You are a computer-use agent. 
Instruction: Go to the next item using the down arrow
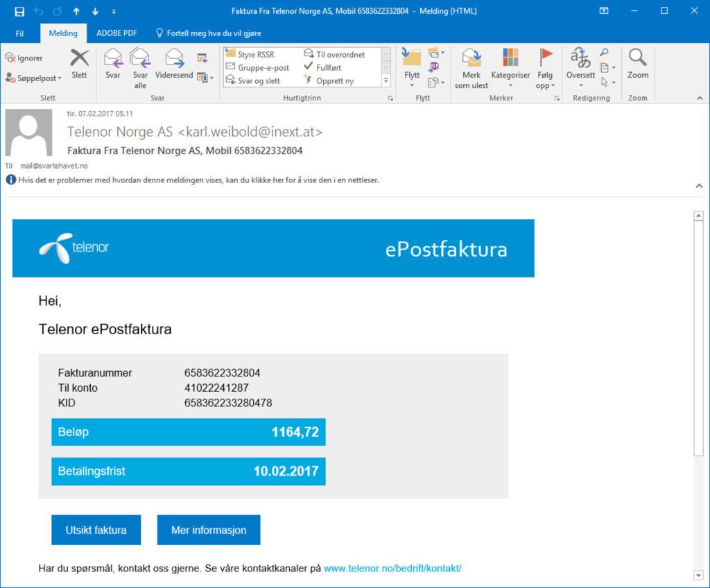pyautogui.click(x=95, y=11)
